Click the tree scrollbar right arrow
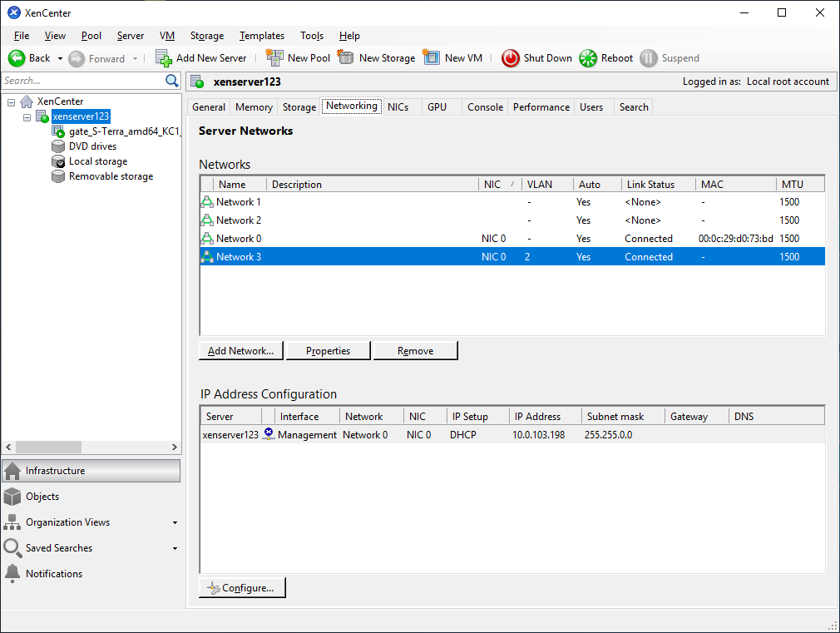The width and height of the screenshot is (840, 633). pos(175,447)
